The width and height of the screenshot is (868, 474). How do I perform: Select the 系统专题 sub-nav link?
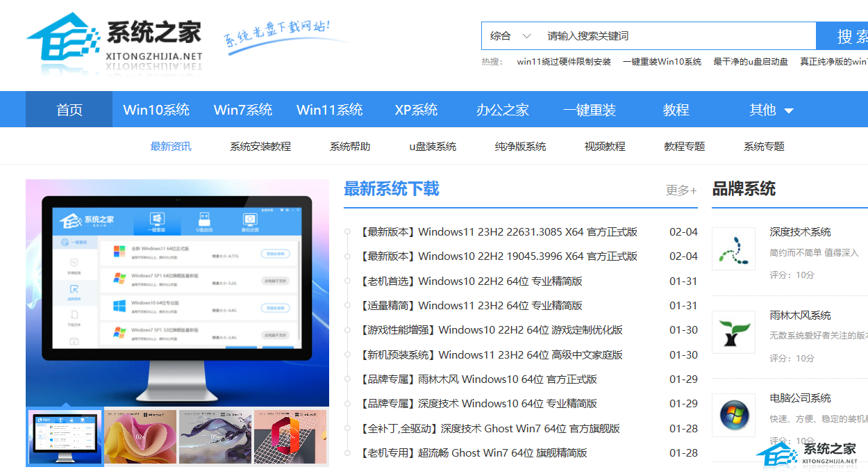(x=764, y=147)
